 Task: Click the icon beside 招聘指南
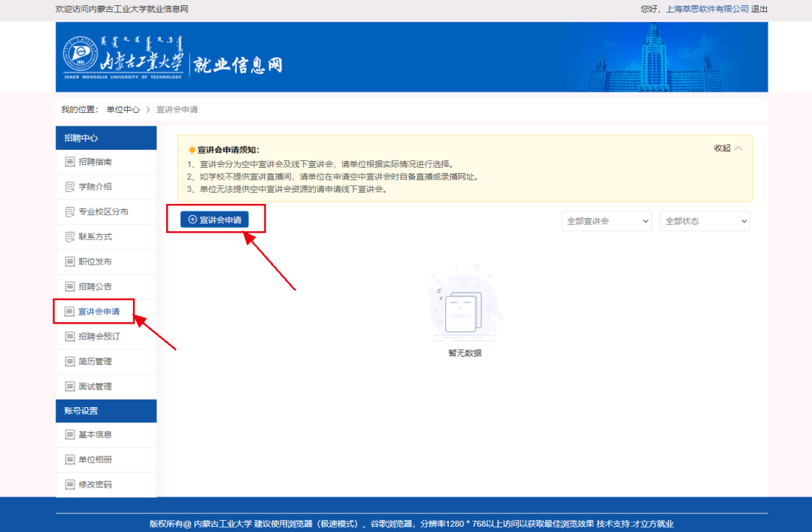tap(70, 162)
